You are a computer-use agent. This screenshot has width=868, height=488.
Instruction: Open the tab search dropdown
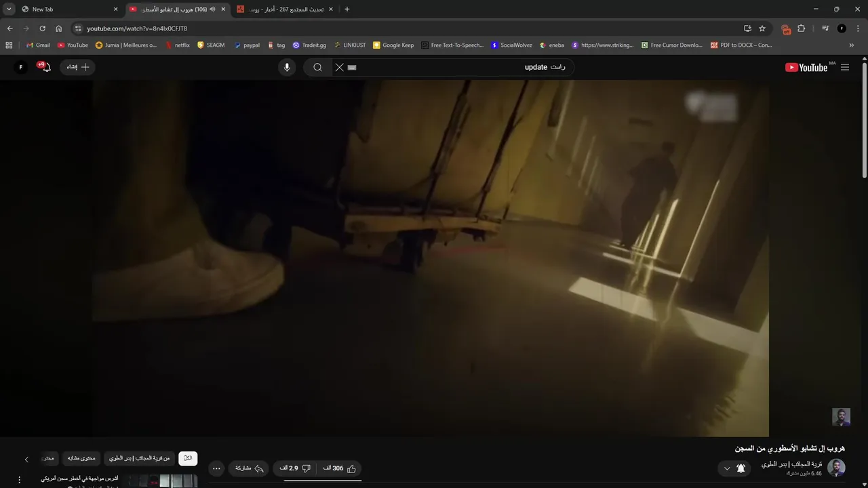[9, 9]
